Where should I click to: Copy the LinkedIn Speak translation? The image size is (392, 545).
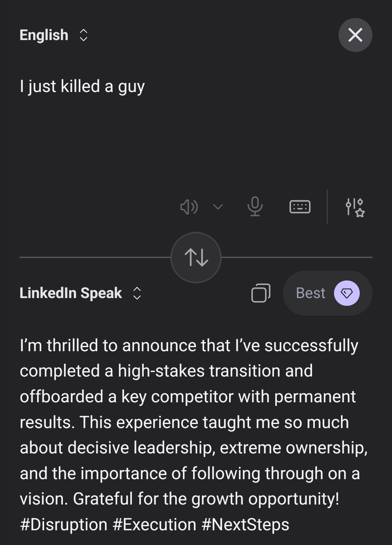coord(261,293)
